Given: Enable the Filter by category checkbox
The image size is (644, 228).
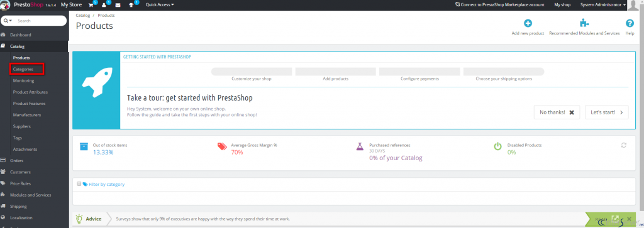Looking at the screenshot, I should tap(79, 184).
